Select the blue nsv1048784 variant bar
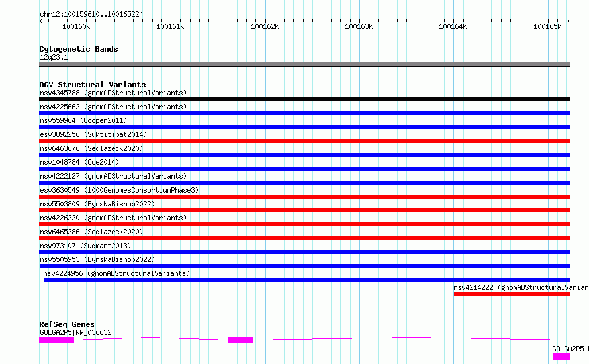 pos(304,169)
